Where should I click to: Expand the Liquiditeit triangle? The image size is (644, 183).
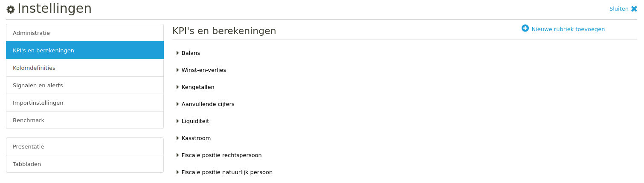point(177,121)
